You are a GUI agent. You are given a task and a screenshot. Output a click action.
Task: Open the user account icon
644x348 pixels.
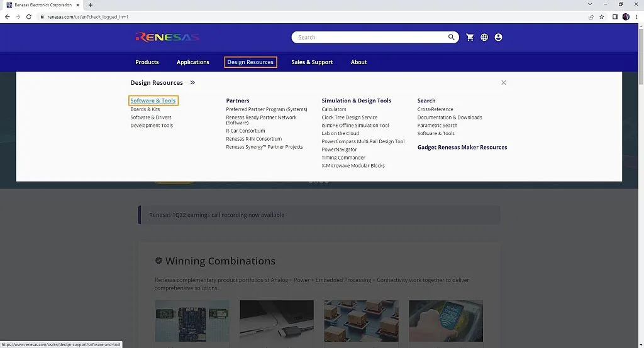coord(499,37)
